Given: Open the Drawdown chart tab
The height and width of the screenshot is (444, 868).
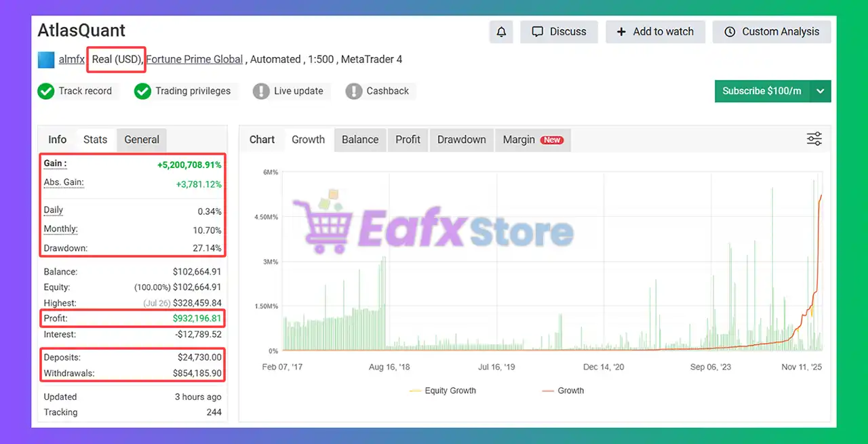Looking at the screenshot, I should pyautogui.click(x=461, y=140).
